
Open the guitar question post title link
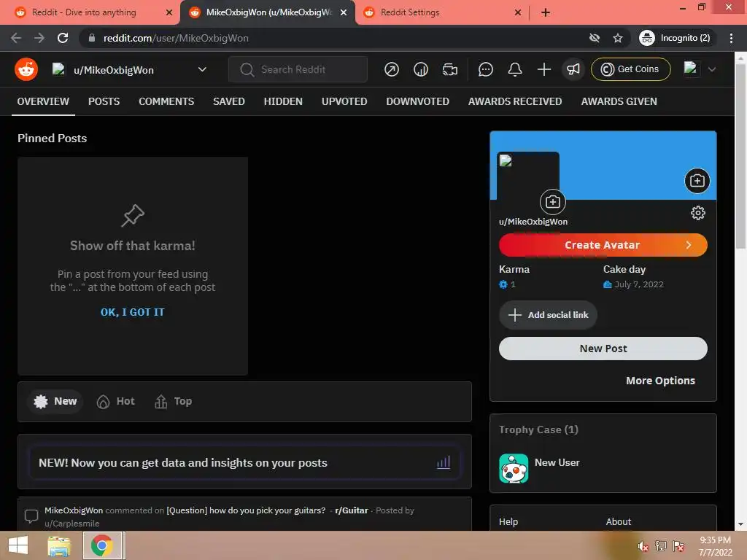click(246, 510)
